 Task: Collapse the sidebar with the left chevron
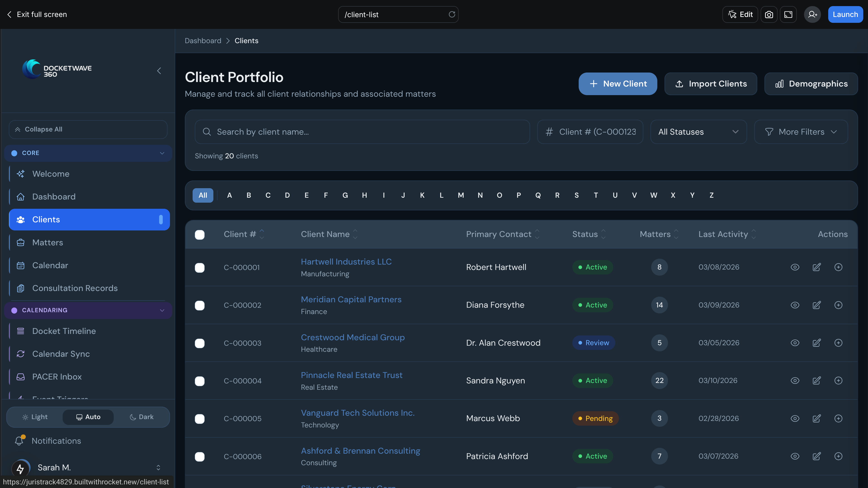[x=159, y=71]
